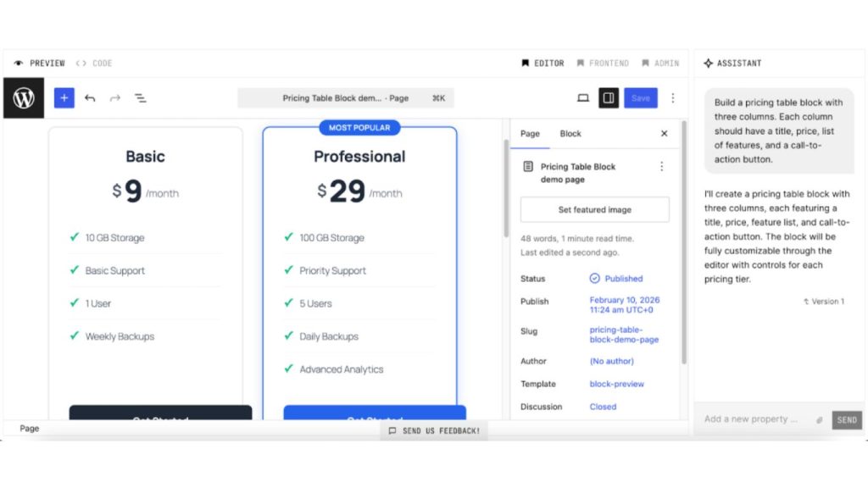Click Set featured image
This screenshot has height=488, width=868.
pyautogui.click(x=596, y=209)
